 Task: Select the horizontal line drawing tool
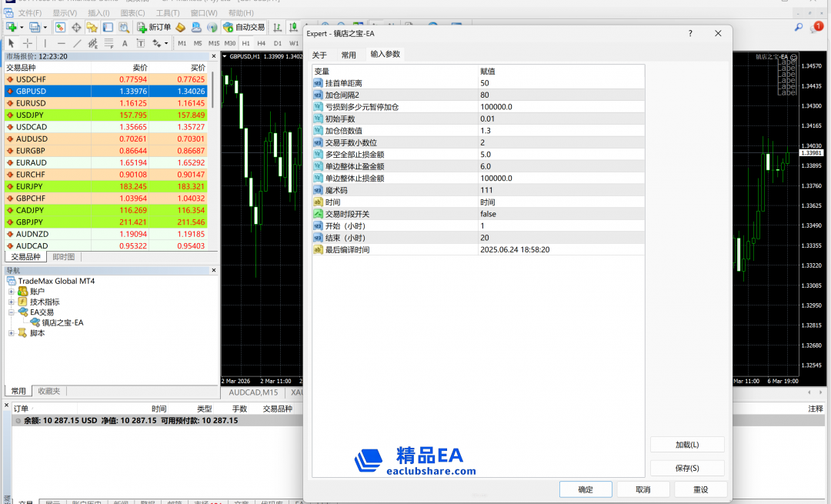(62, 43)
